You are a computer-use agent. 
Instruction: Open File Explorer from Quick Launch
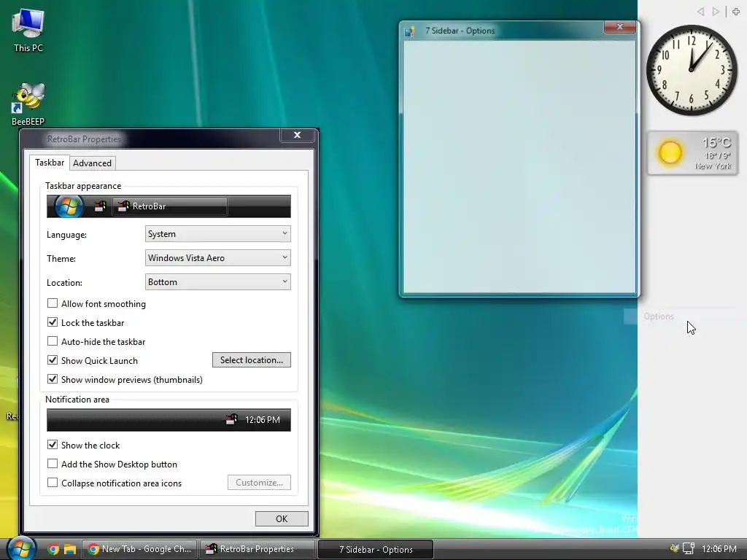[x=70, y=549]
